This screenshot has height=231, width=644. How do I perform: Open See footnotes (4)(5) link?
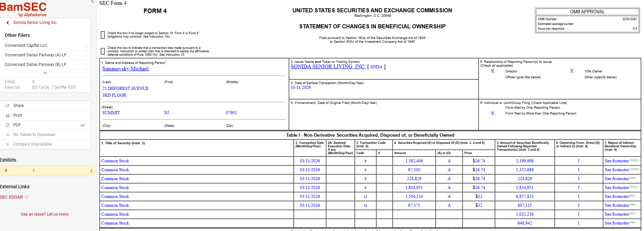point(620,196)
